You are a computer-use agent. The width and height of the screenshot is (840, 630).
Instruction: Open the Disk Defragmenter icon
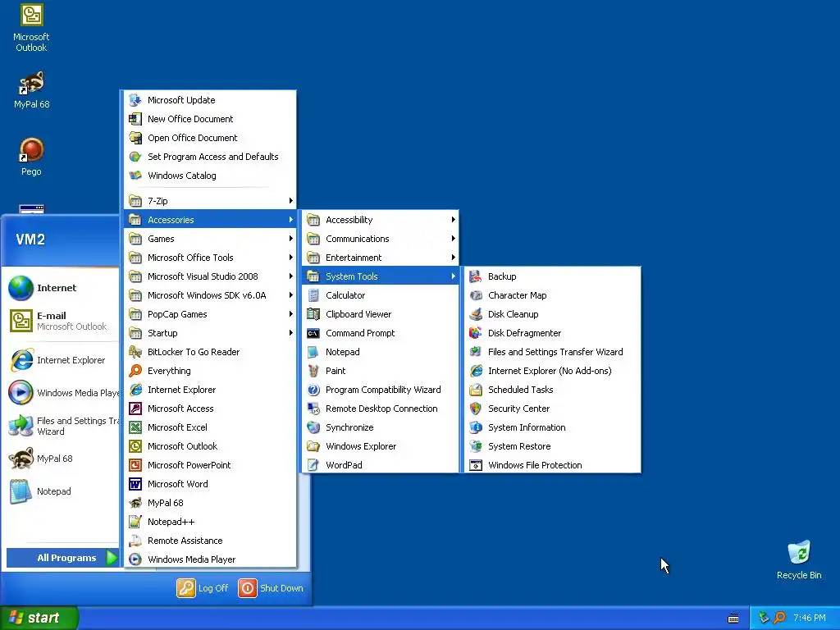tap(476, 333)
